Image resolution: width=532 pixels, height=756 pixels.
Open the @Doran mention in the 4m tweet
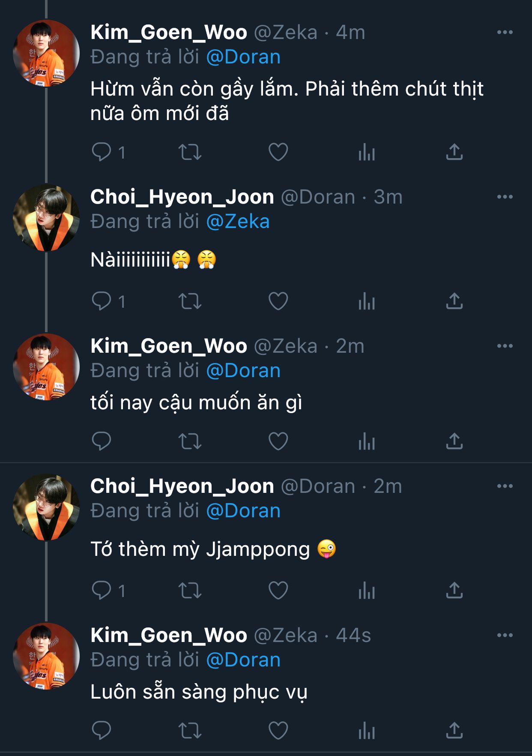(x=243, y=57)
